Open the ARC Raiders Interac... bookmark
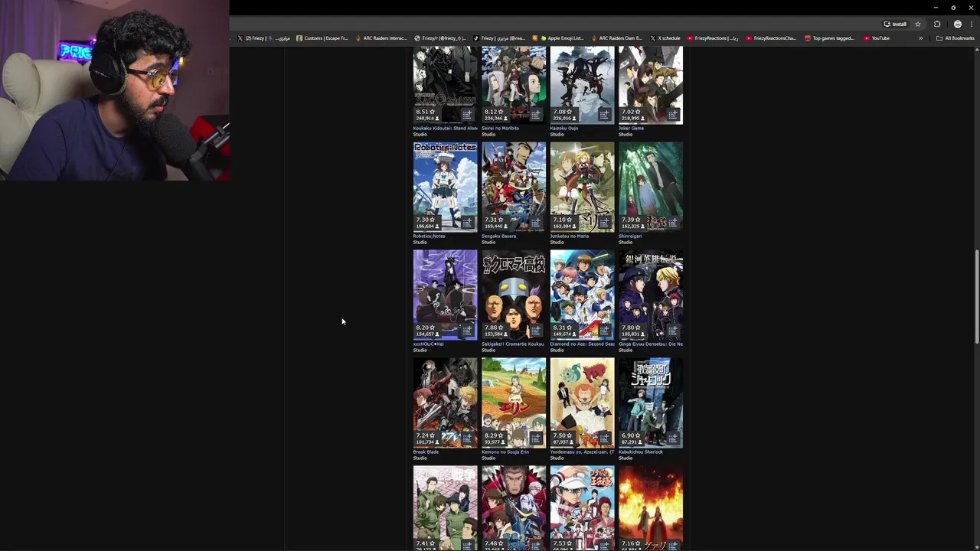This screenshot has width=980, height=551. click(x=381, y=38)
